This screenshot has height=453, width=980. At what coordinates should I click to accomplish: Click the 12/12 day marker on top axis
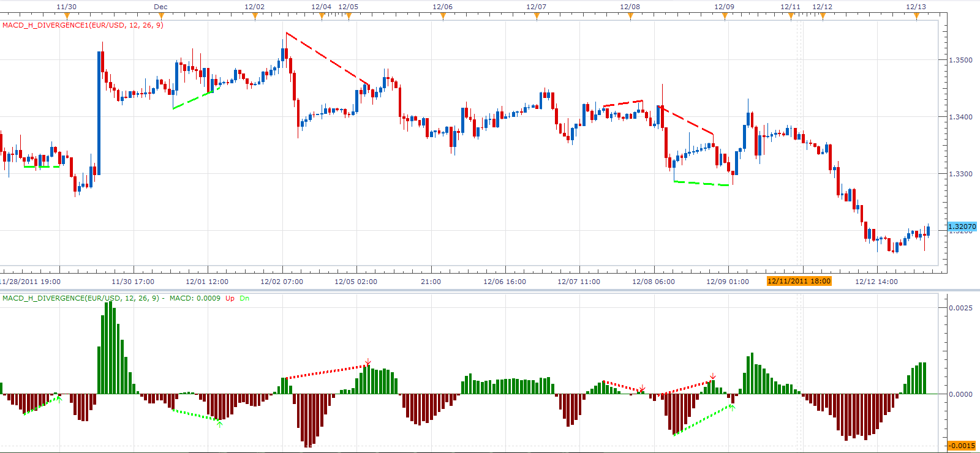(x=823, y=7)
